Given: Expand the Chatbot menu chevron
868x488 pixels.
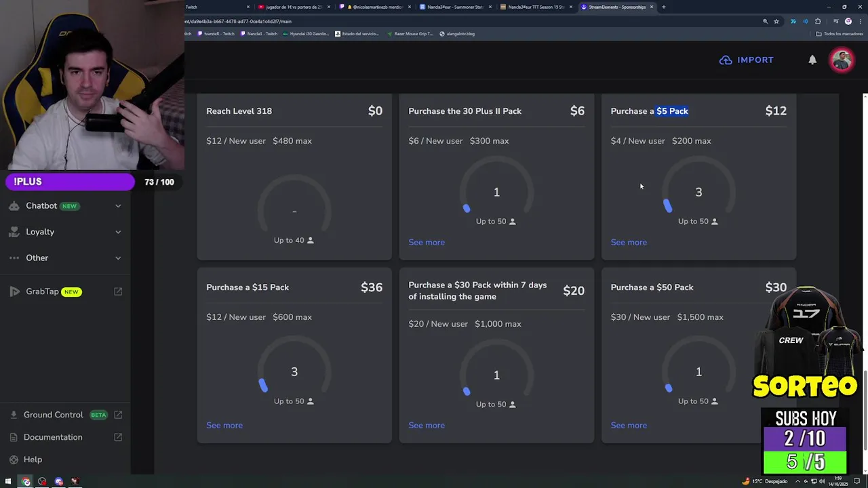Looking at the screenshot, I should tap(118, 206).
